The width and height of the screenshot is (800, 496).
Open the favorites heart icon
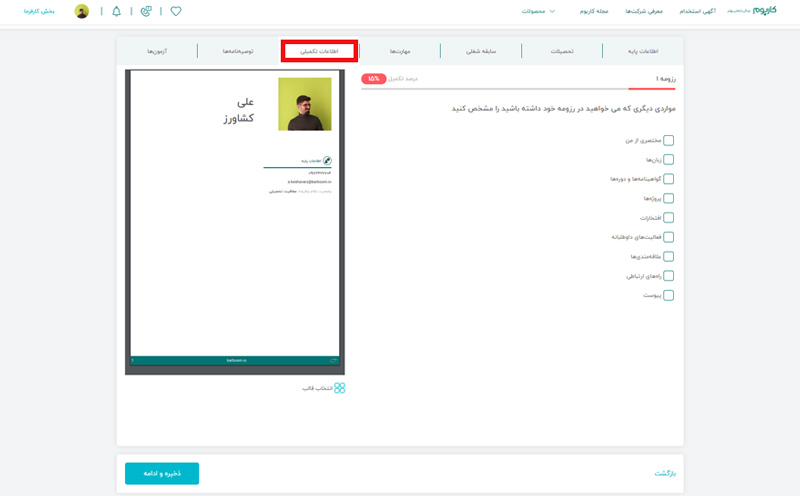click(x=176, y=11)
